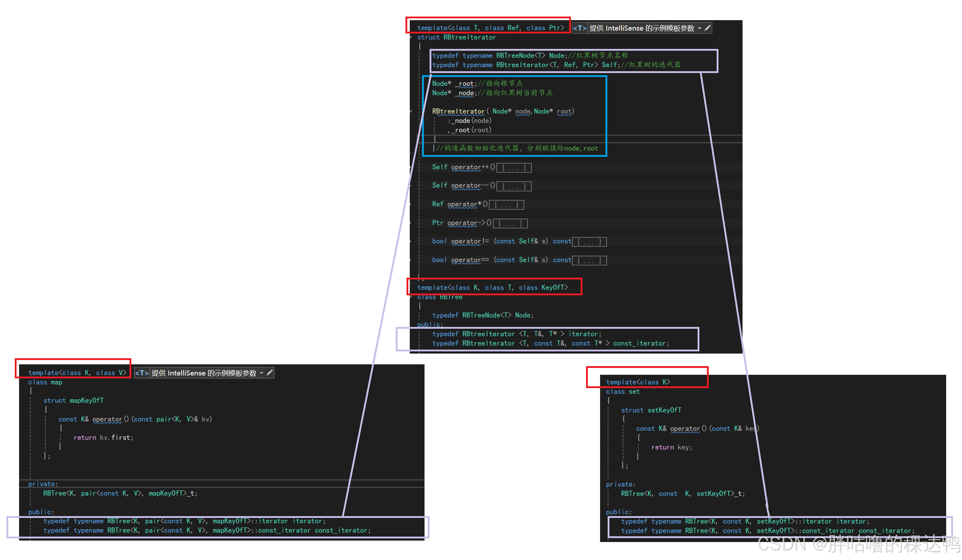Collapse struct RBtreeIterator via margin fold marker
The width and height of the screenshot is (962, 560).
tap(411, 37)
